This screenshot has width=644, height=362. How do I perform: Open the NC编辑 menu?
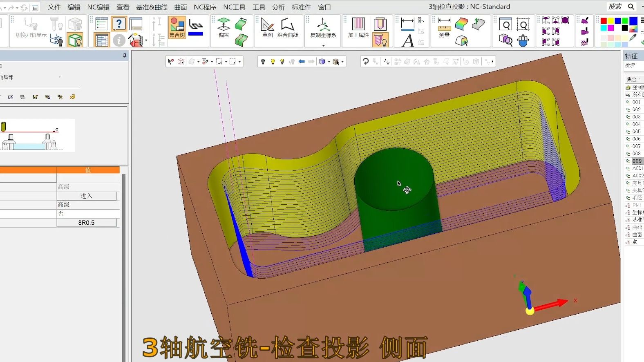click(x=98, y=7)
